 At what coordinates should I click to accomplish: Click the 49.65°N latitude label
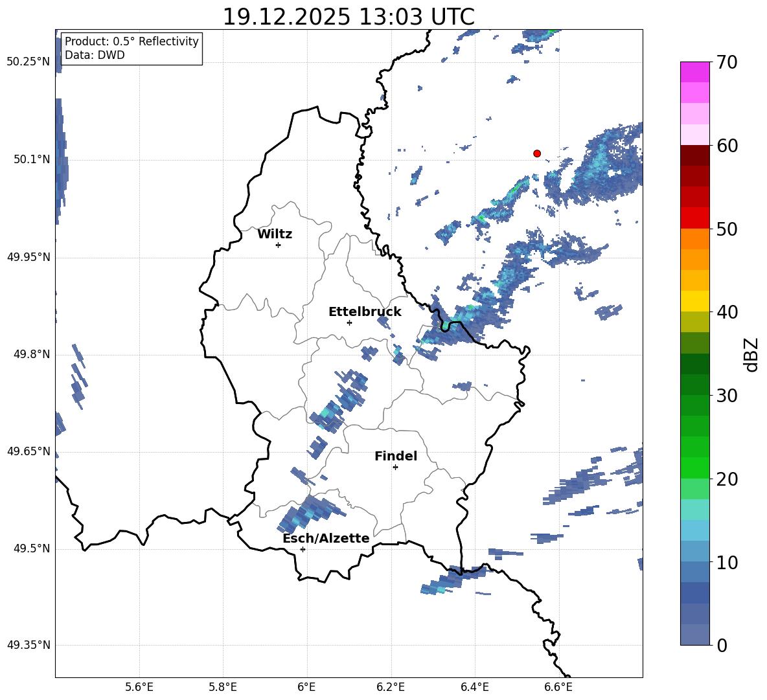pos(28,451)
